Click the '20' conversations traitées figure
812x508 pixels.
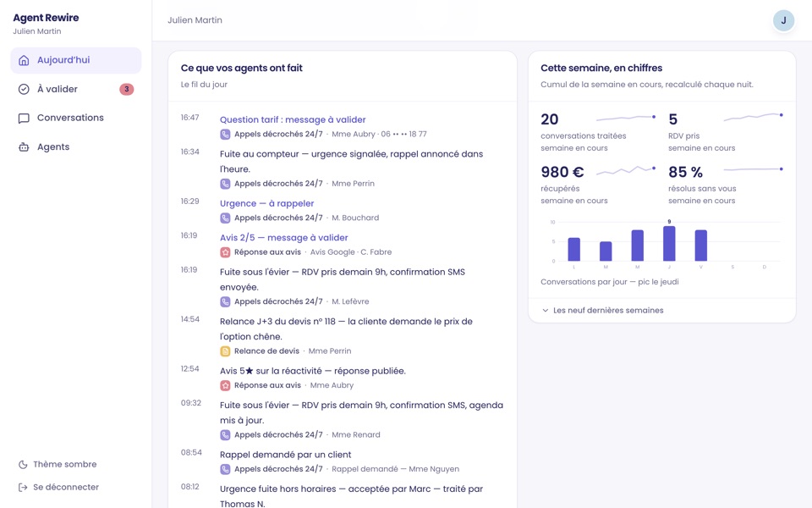[550, 119]
